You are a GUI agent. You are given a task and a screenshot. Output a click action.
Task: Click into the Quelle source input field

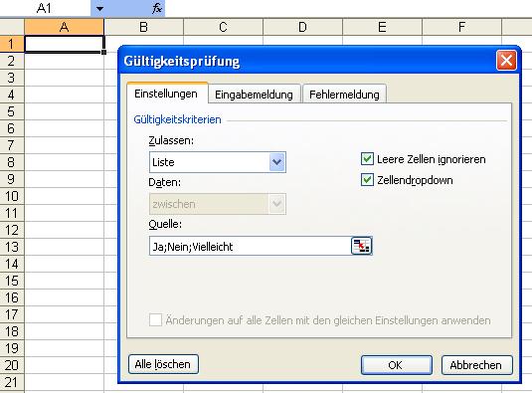250,246
